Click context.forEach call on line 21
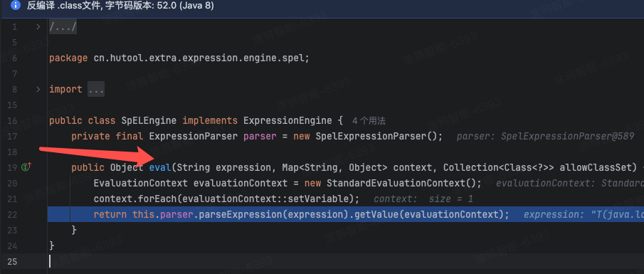Screen dimensions: 644x274 [135, 199]
